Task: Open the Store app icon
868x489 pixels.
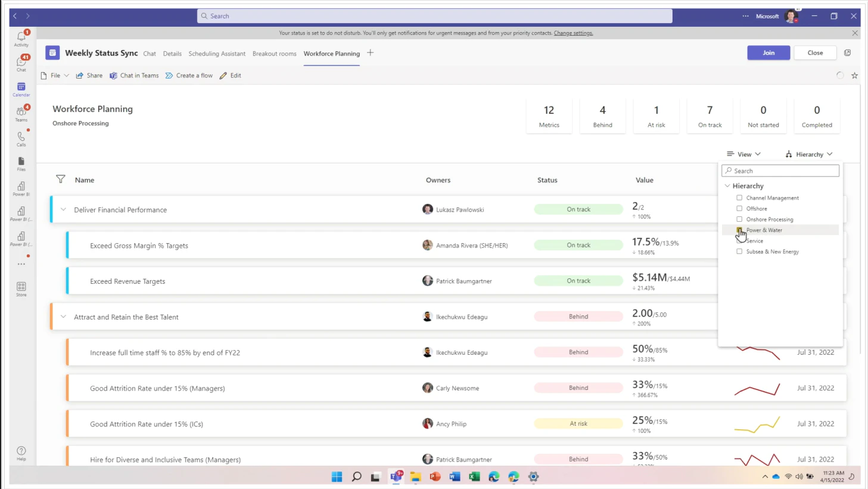Action: [21, 289]
